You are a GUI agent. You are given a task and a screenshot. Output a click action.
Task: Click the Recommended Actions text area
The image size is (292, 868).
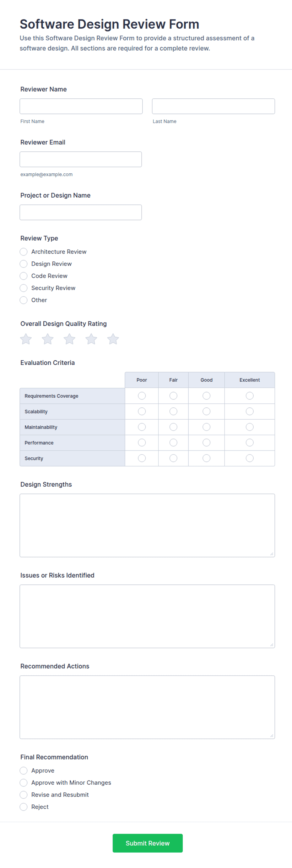click(147, 707)
